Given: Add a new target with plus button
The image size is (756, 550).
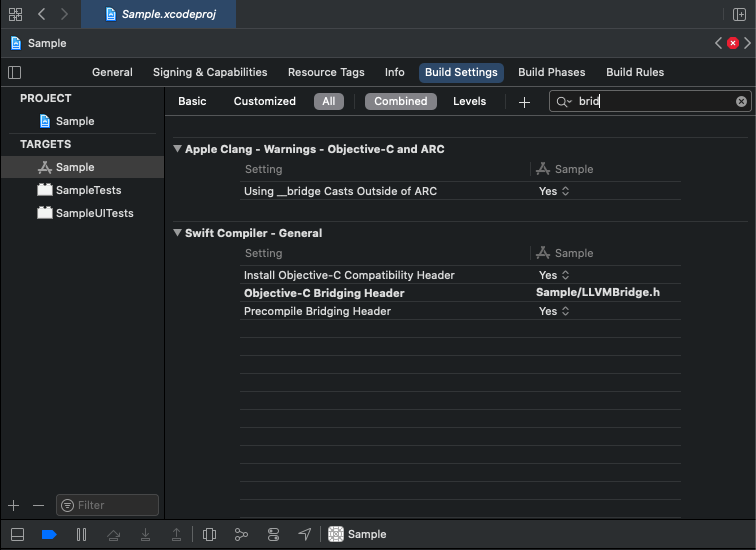Looking at the screenshot, I should 14,505.
